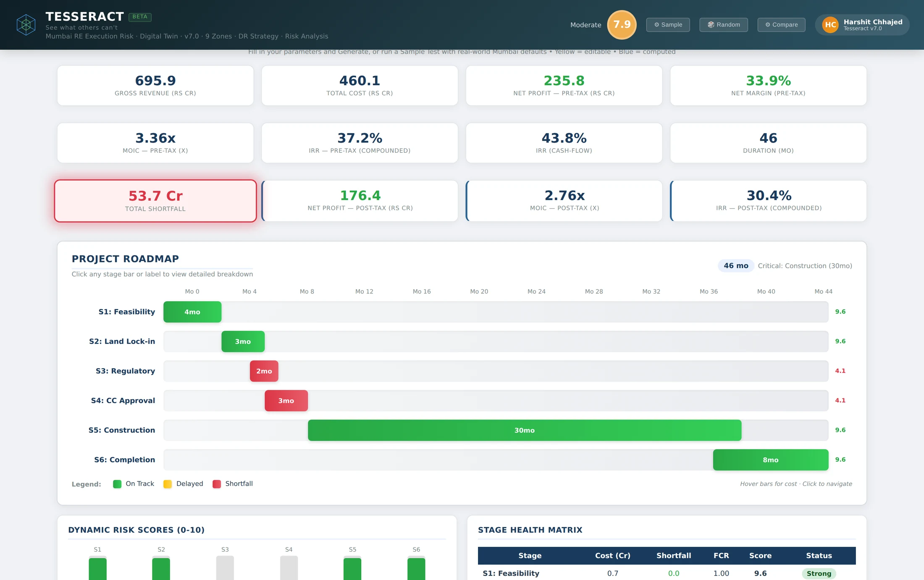Viewport: 924px width, 580px height.
Task: Click the Project Roadmap heading
Action: (125, 259)
